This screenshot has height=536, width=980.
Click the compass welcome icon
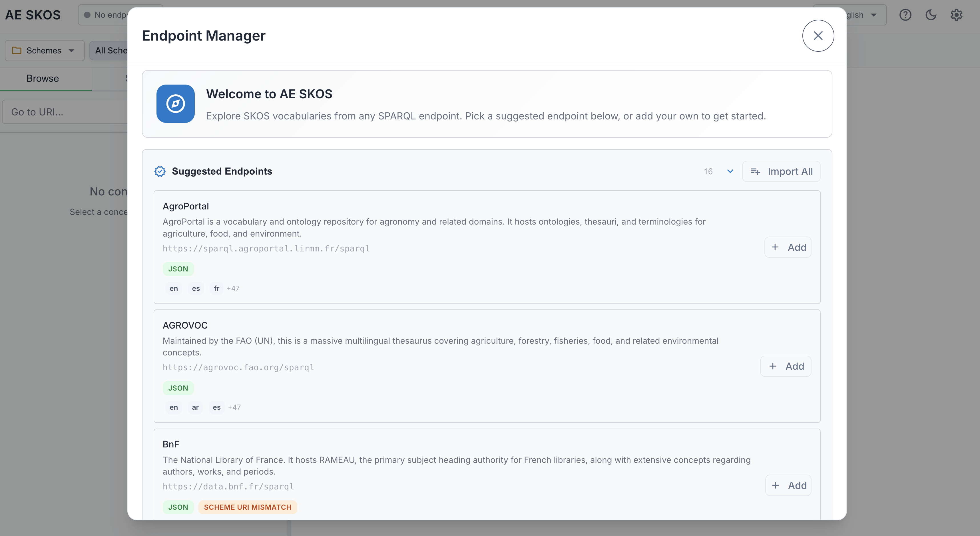point(175,103)
